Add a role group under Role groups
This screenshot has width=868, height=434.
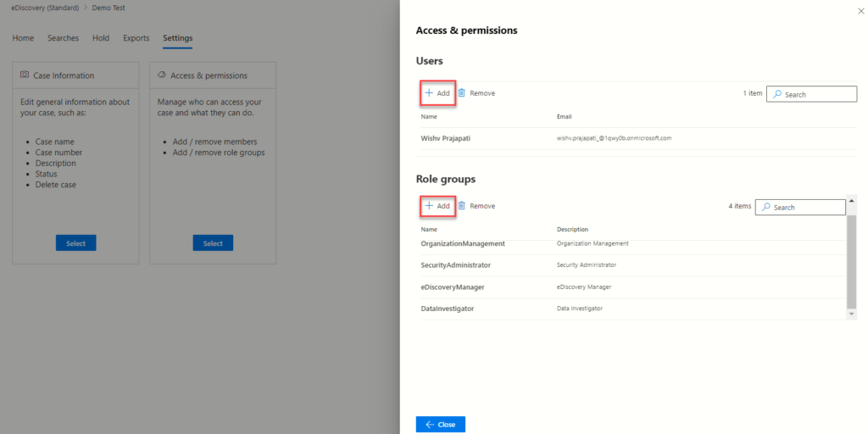click(437, 205)
